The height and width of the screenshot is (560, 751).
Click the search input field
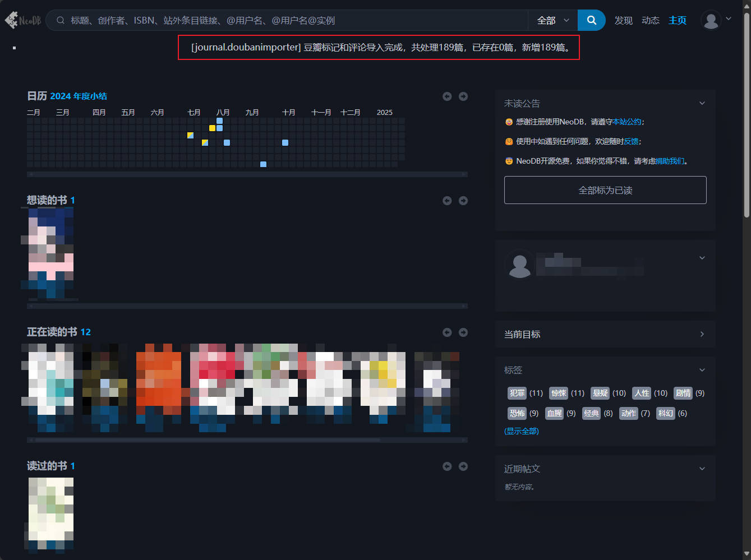[292, 21]
